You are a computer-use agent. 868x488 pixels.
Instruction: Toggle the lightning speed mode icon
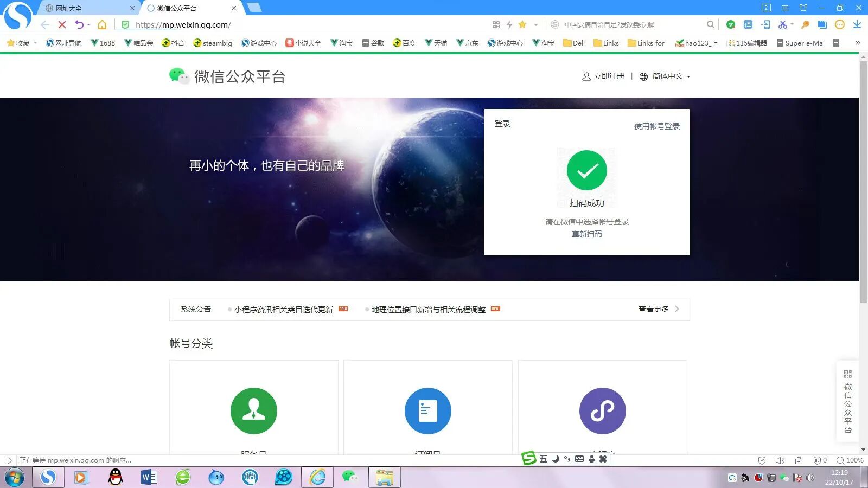tap(509, 24)
